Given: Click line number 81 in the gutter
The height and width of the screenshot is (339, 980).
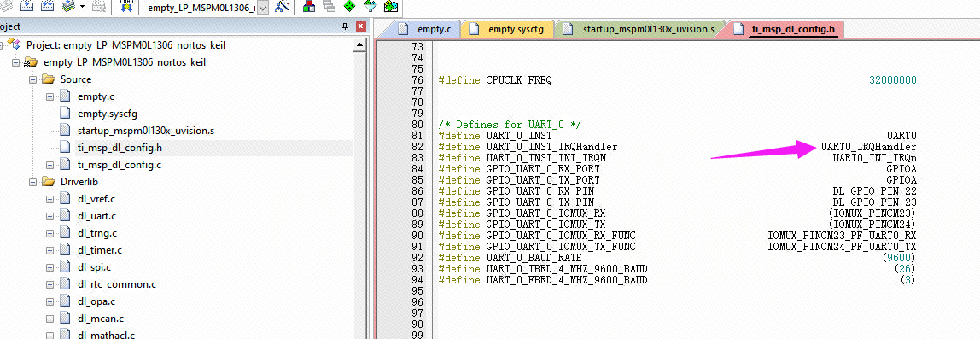Looking at the screenshot, I should tap(418, 136).
